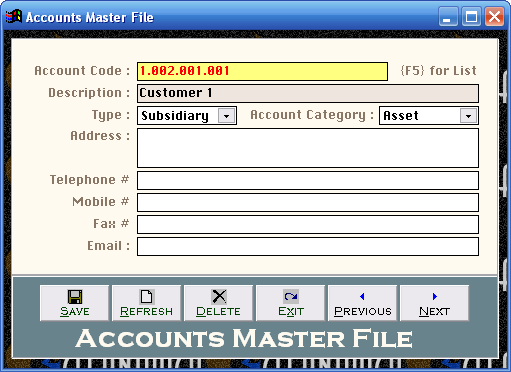511x372 pixels.
Task: Click the "Account Category :" label
Action: (312, 115)
